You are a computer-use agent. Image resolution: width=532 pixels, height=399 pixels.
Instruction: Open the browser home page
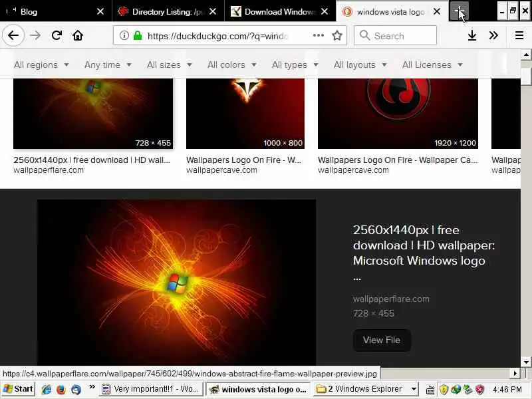click(x=78, y=35)
